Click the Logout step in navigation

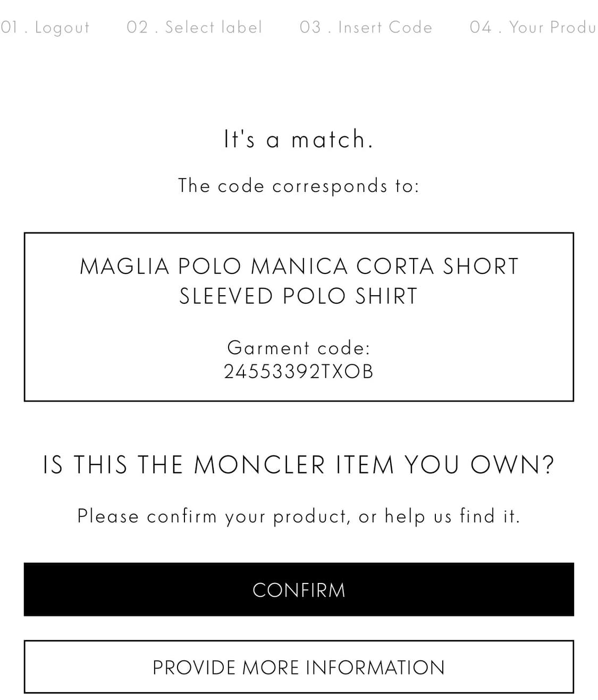tap(62, 27)
